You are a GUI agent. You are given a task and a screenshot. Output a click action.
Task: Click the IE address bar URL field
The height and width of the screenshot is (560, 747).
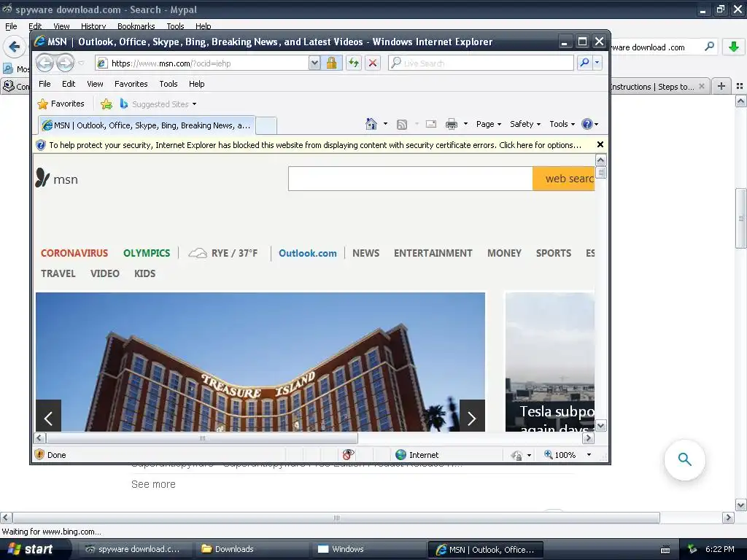point(203,63)
